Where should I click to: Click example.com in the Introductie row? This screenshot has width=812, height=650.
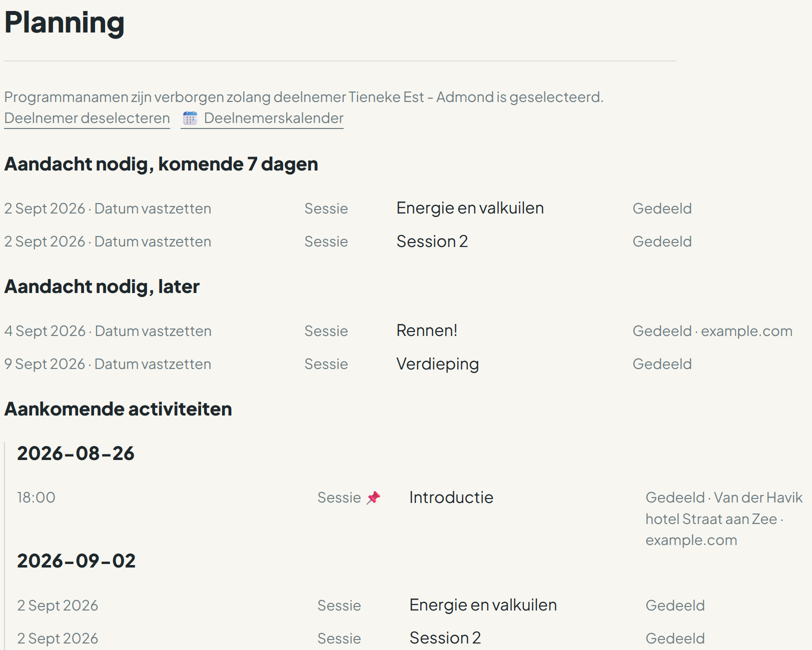tap(691, 540)
